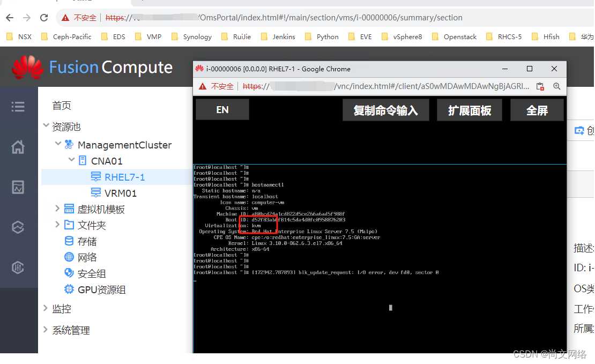Image resolution: width=595 pixels, height=364 pixels.
Task: Click the VNC window zoom magnifier icon
Action: [x=557, y=86]
